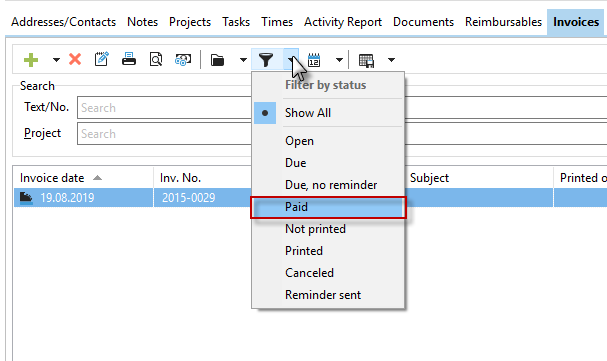Open the dropdown arrow beside calendar icon

(339, 60)
